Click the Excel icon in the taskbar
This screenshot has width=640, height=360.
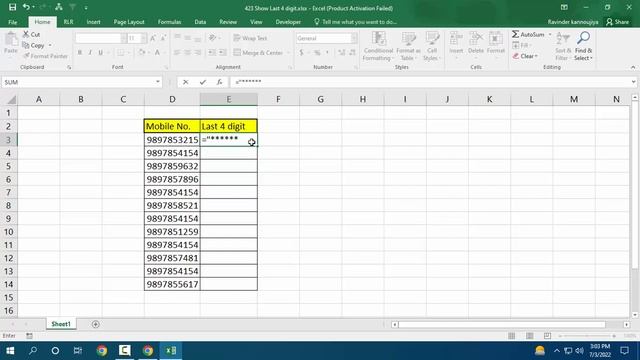click(171, 351)
